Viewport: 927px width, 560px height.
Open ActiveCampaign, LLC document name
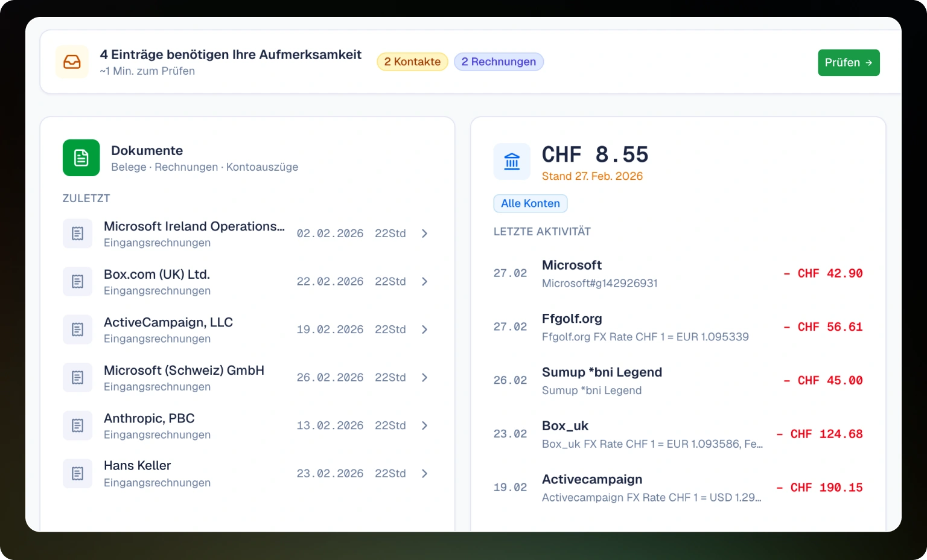click(x=168, y=322)
